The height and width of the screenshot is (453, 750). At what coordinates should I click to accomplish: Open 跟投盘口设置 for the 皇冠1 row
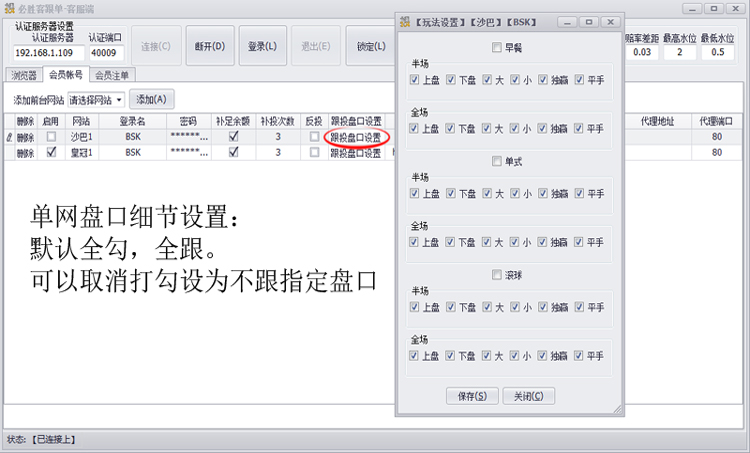click(x=356, y=153)
